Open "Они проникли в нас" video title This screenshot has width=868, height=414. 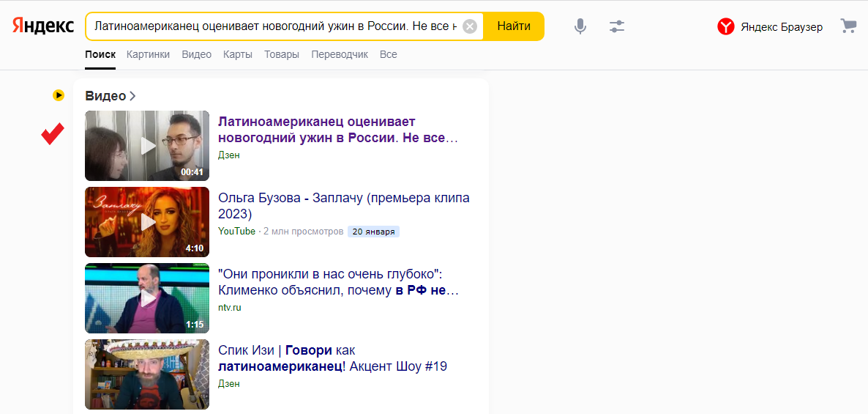pyautogui.click(x=338, y=282)
